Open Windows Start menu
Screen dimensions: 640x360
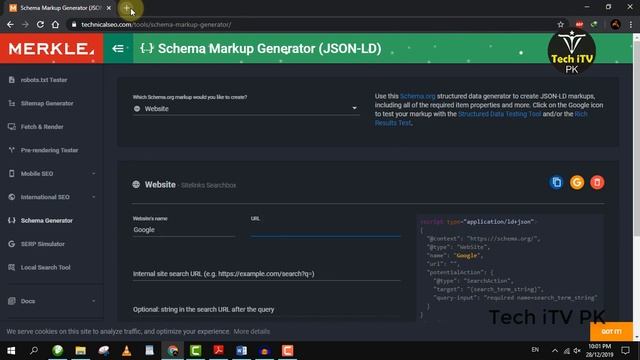pyautogui.click(x=11, y=351)
